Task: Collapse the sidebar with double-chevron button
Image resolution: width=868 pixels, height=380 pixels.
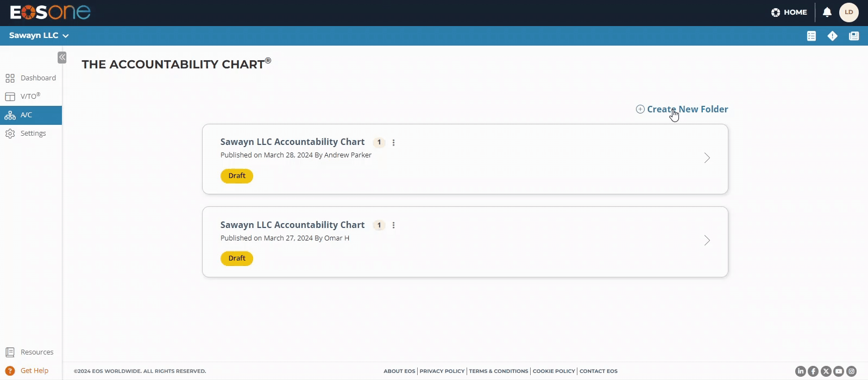Action: pyautogui.click(x=62, y=57)
